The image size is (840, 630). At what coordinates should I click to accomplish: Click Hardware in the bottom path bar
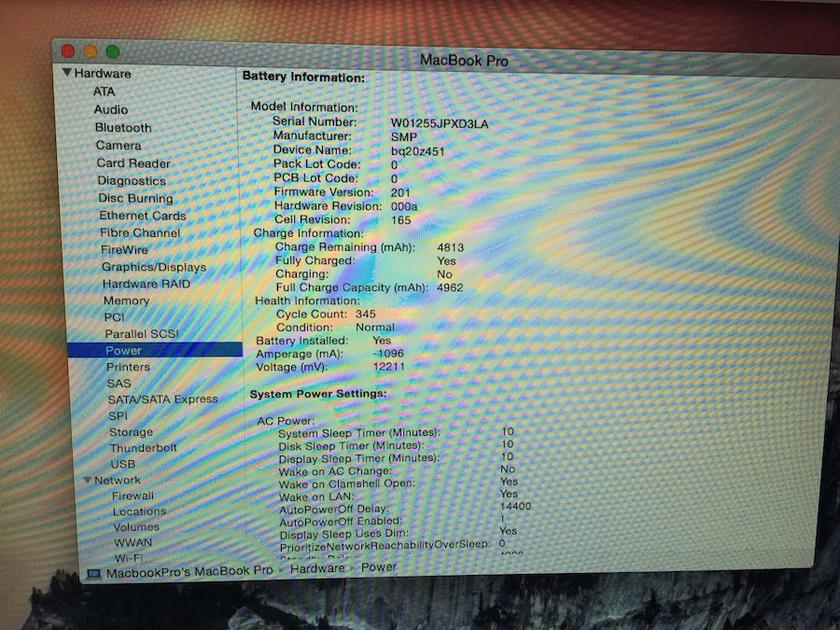(x=317, y=568)
